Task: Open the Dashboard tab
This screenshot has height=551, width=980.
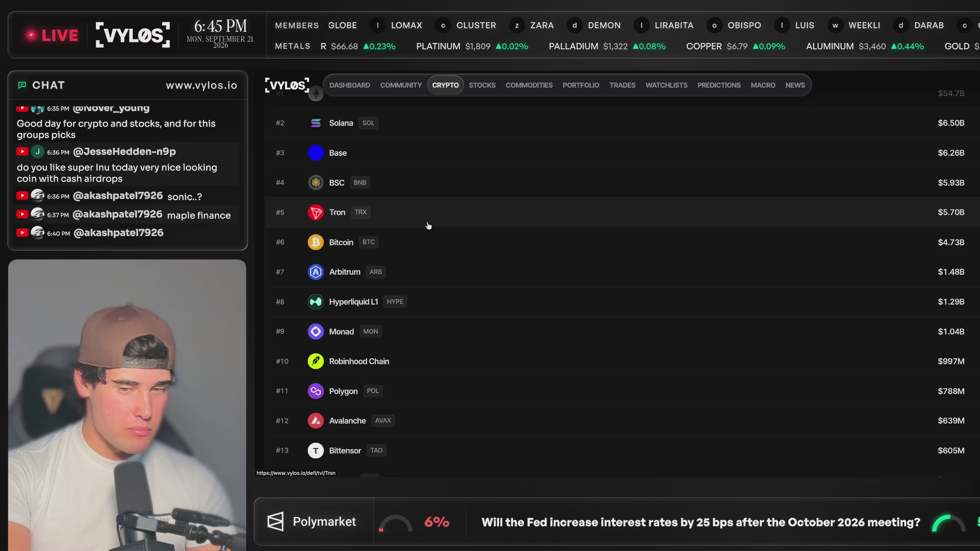Action: [x=350, y=85]
